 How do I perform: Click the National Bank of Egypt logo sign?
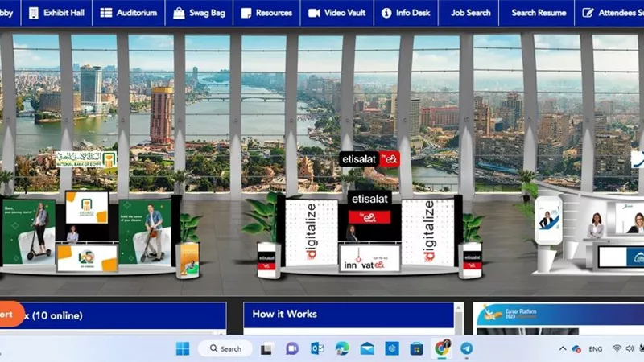coord(86,158)
